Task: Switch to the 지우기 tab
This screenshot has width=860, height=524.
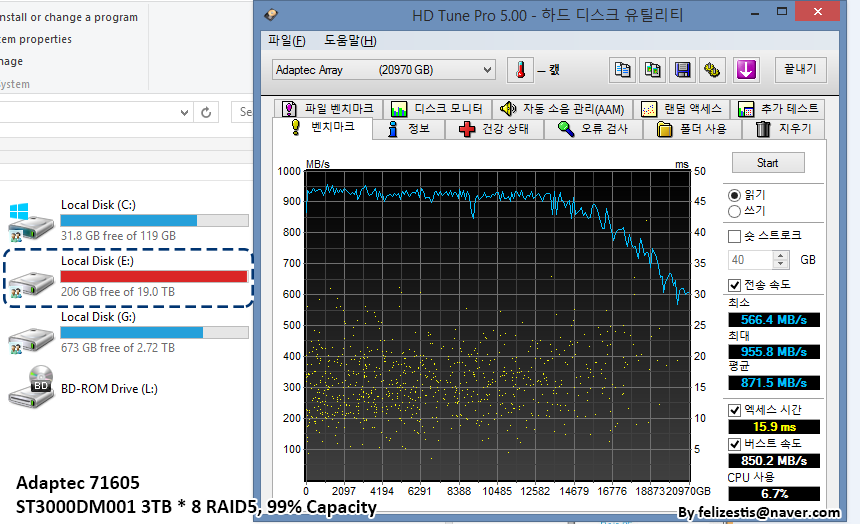Action: 783,129
